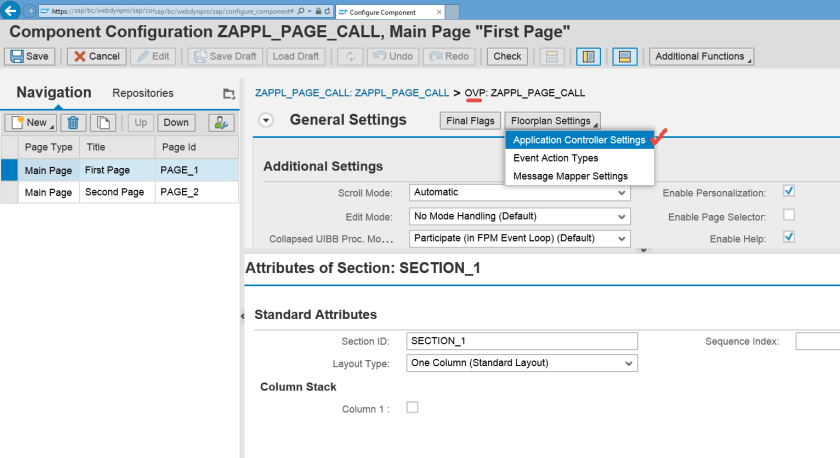The width and height of the screenshot is (840, 458).
Task: Switch to the Repositories tab
Action: click(143, 93)
